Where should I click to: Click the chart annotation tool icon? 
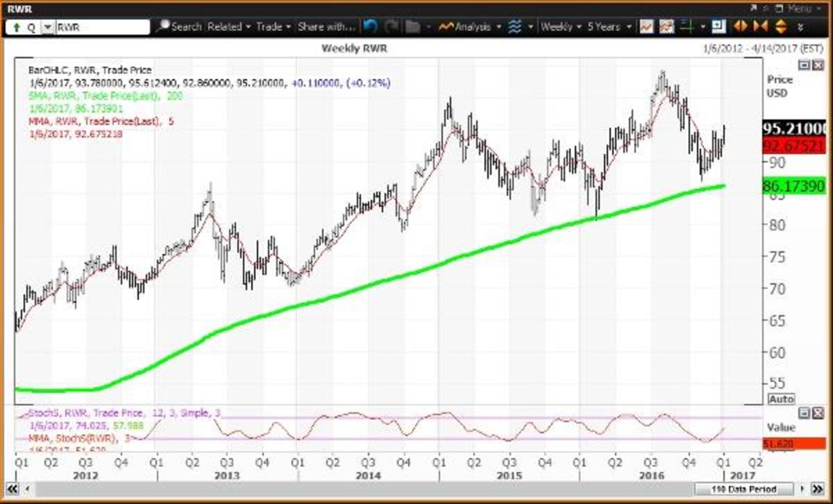(666, 27)
